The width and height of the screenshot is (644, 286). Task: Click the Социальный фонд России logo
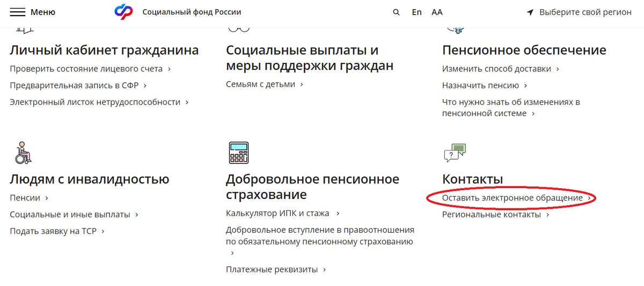tap(123, 12)
